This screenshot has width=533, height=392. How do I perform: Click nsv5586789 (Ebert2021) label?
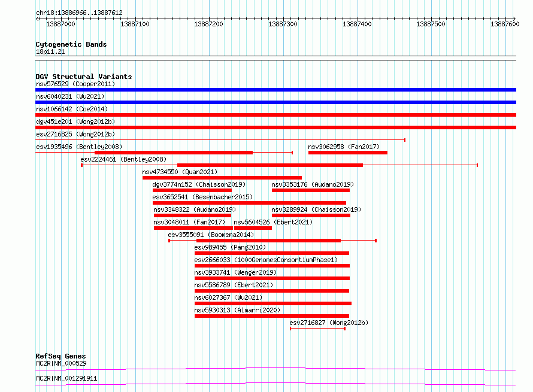click(x=234, y=285)
